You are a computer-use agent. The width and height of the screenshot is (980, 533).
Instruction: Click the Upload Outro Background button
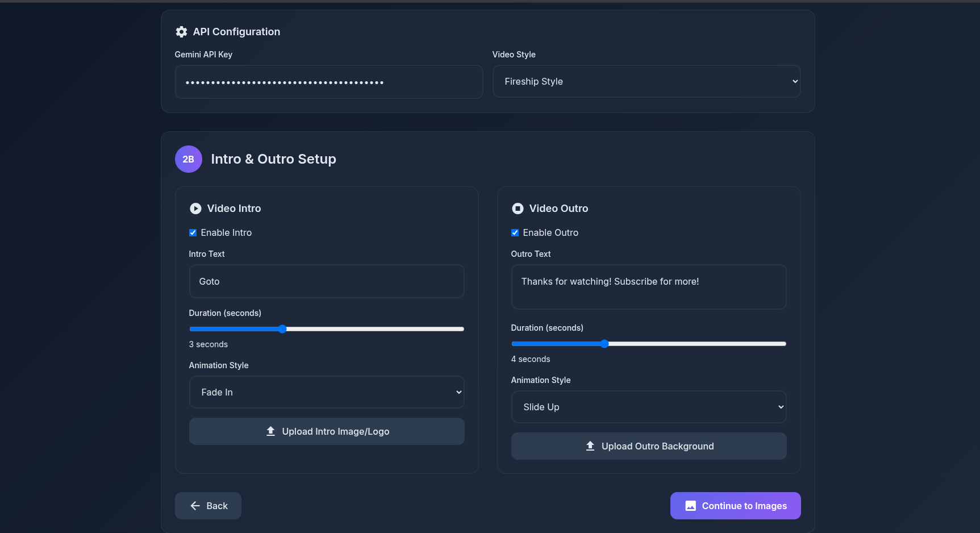pos(649,446)
